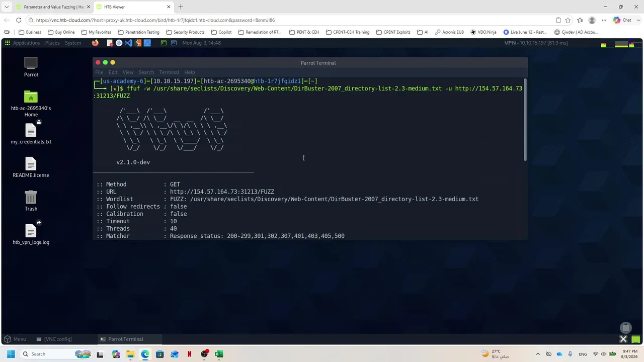Open Microsoft Edge from Windows taskbar
The height and width of the screenshot is (362, 644).
(x=145, y=354)
